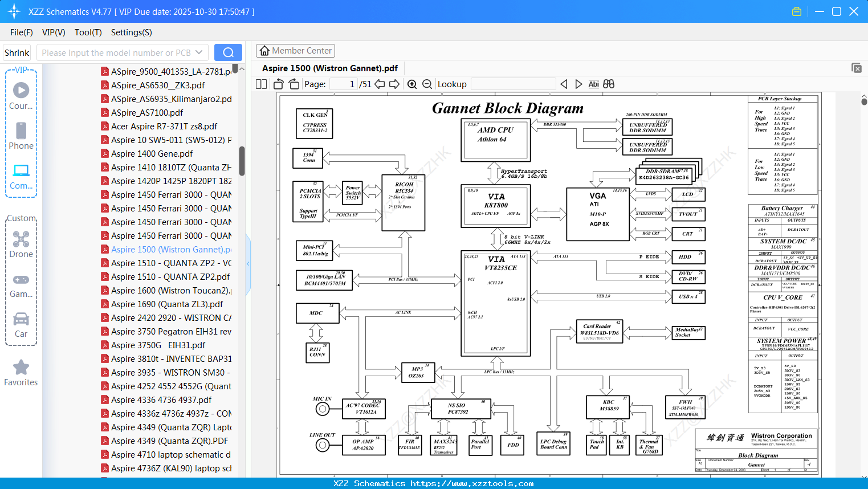Viewport: 868px width, 489px height.
Task: Open the model number dropdown arrow
Action: (x=199, y=52)
